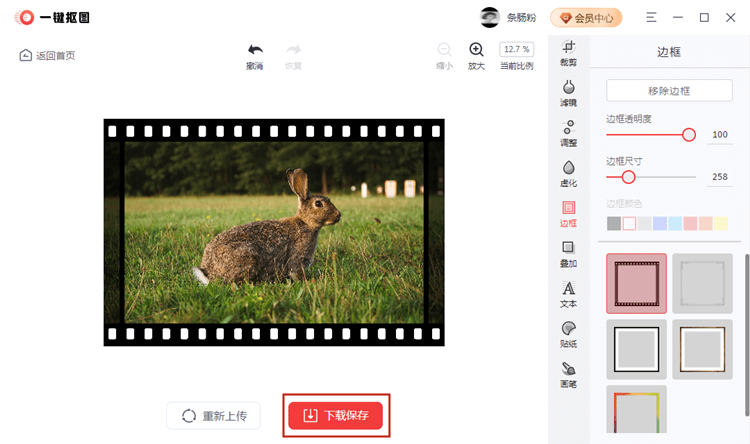Return home via 返回首页
This screenshot has width=750, height=444.
pyautogui.click(x=47, y=56)
